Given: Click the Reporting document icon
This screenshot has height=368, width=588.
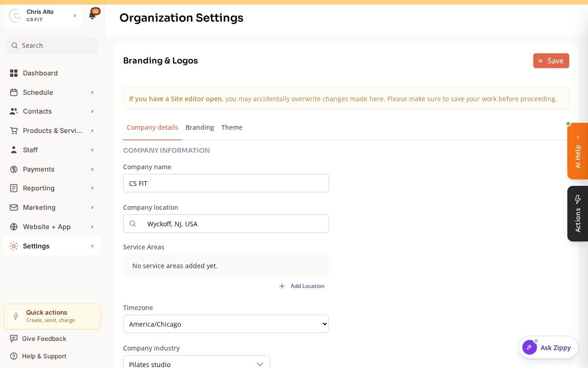Looking at the screenshot, I should pos(14,188).
